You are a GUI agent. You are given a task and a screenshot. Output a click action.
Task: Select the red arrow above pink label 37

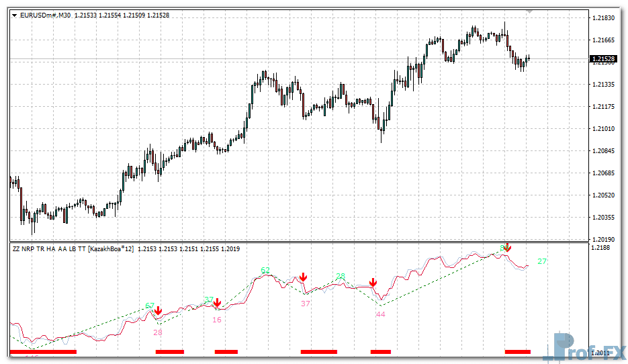point(304,277)
